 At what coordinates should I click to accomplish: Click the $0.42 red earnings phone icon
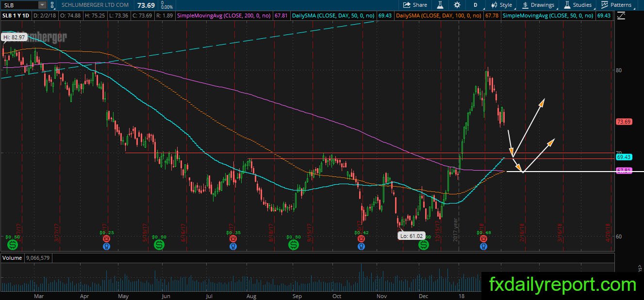[x=361, y=238]
